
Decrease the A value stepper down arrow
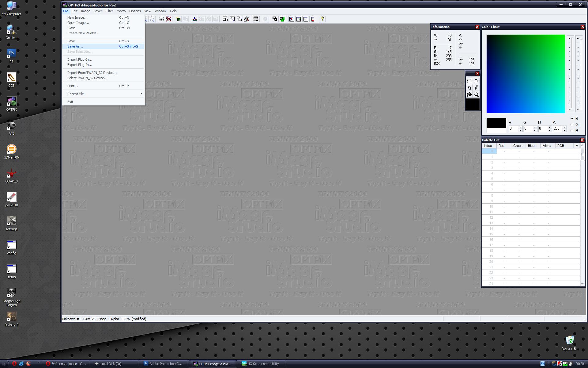564,131
